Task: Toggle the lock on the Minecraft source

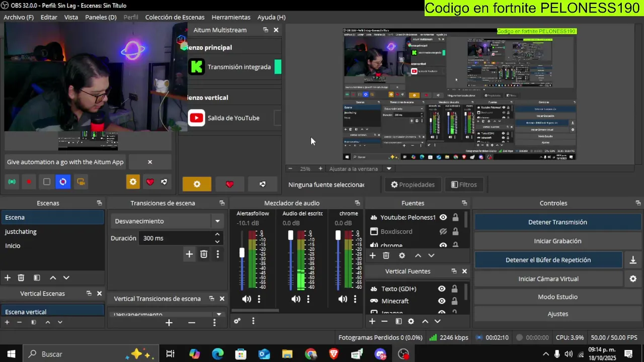Action: pyautogui.click(x=454, y=301)
